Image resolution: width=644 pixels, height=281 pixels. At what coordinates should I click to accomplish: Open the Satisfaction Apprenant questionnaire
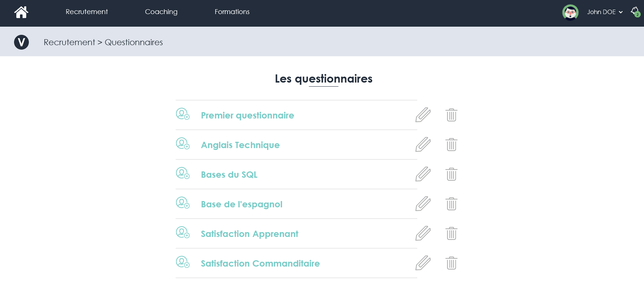(x=249, y=234)
